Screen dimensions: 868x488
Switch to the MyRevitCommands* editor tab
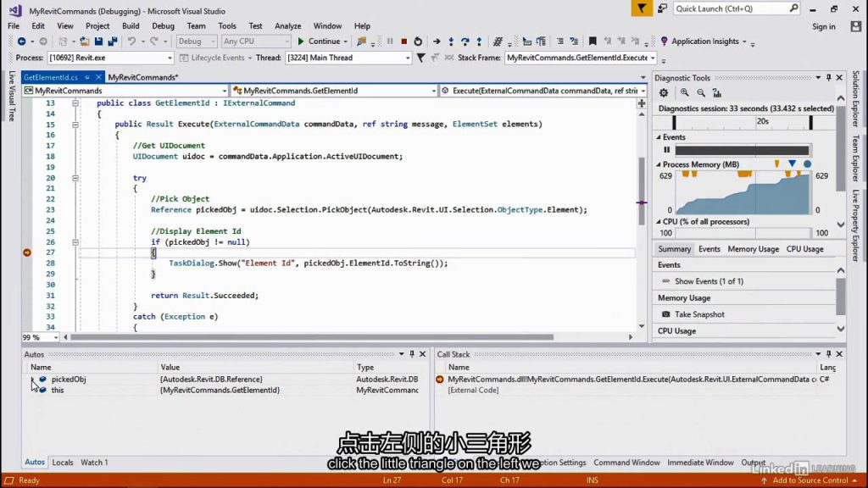point(142,77)
